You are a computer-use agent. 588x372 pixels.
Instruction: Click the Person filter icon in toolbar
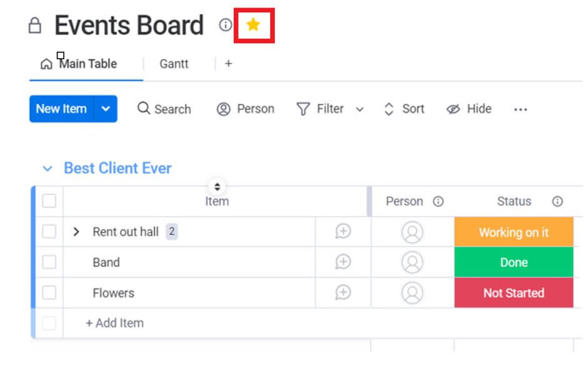(224, 109)
